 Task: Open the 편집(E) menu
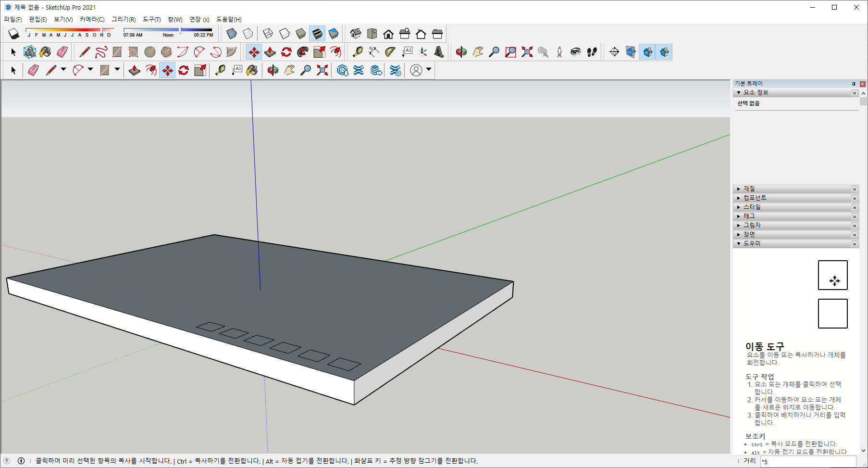(x=38, y=20)
